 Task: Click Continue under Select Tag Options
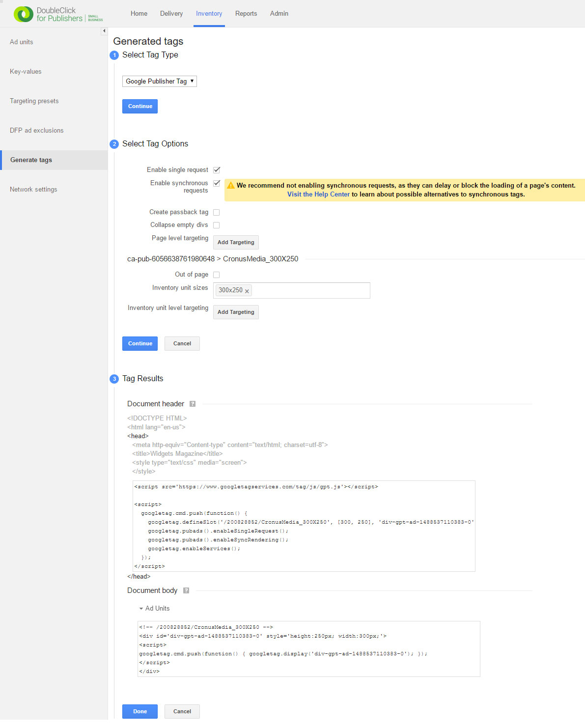pyautogui.click(x=140, y=343)
